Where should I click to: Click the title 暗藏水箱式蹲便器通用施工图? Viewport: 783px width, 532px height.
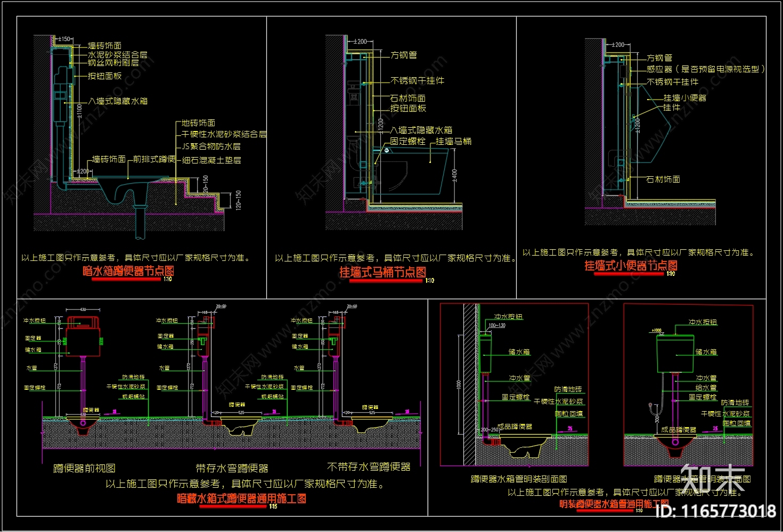click(242, 498)
